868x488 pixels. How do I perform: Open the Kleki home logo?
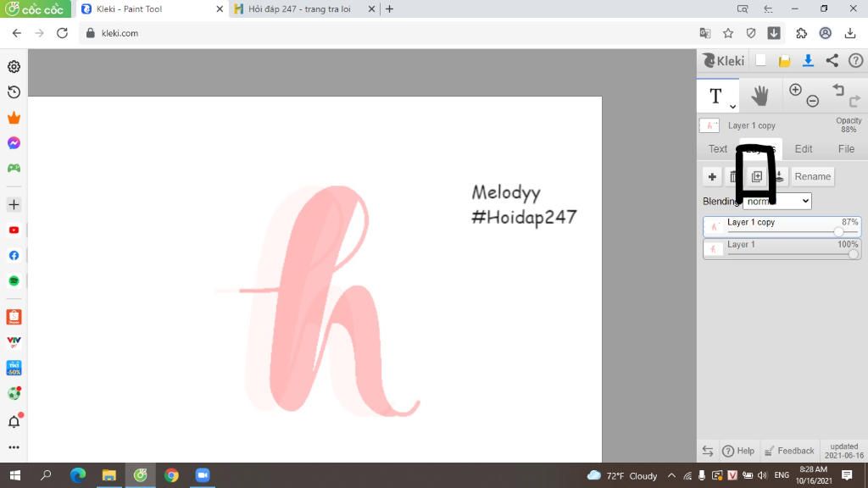[x=724, y=60]
